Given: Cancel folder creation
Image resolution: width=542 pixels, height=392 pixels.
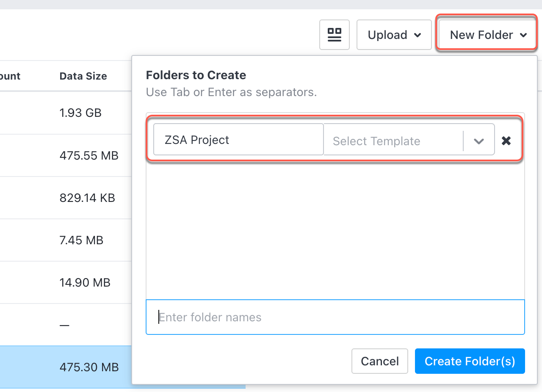Looking at the screenshot, I should (380, 361).
